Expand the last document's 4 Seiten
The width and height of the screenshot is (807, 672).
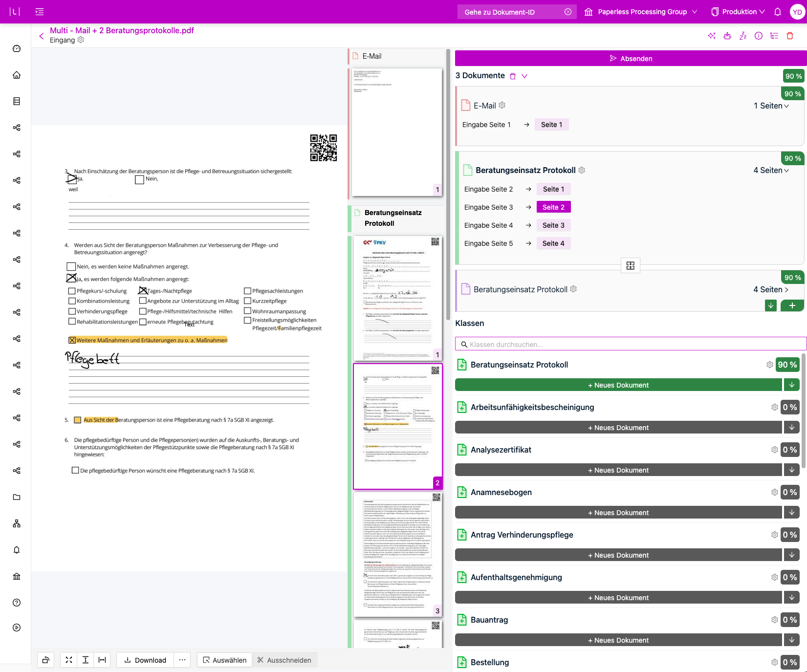[x=771, y=289]
